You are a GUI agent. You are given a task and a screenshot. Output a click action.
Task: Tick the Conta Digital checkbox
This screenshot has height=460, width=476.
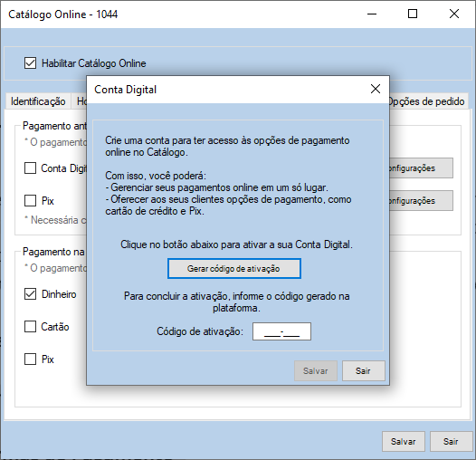coord(30,168)
